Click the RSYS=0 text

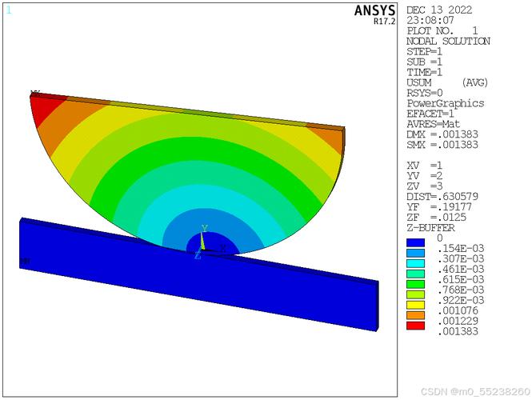click(425, 93)
